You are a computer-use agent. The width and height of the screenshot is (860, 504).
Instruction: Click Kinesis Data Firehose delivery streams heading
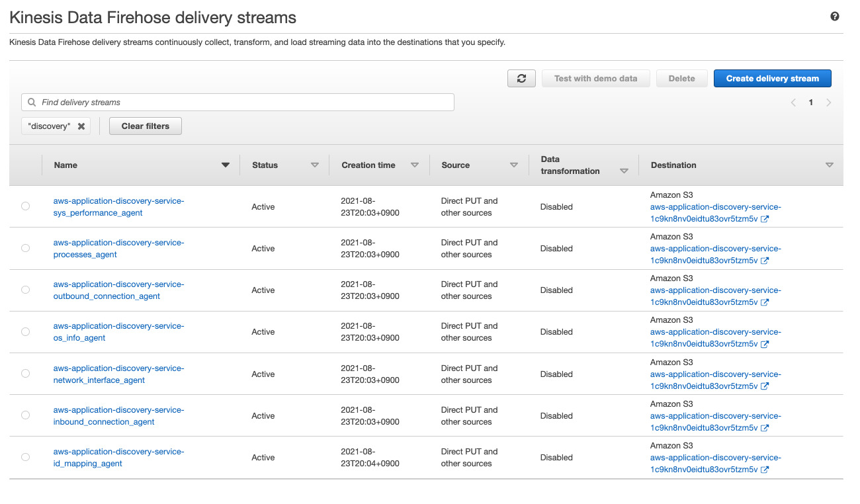(x=153, y=18)
